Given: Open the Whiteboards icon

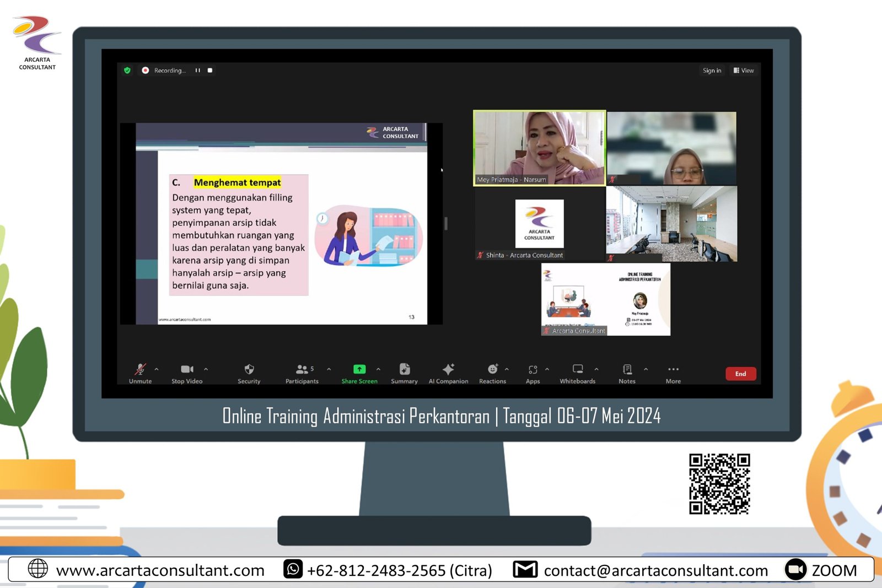Looking at the screenshot, I should (x=578, y=369).
